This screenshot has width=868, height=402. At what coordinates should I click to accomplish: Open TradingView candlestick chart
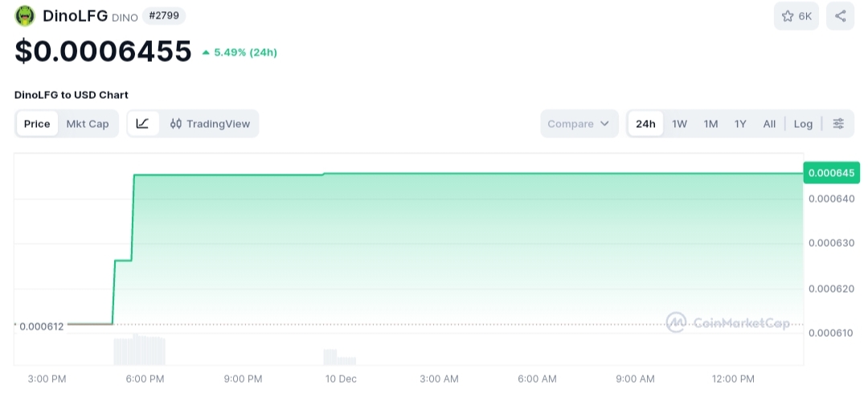[210, 124]
